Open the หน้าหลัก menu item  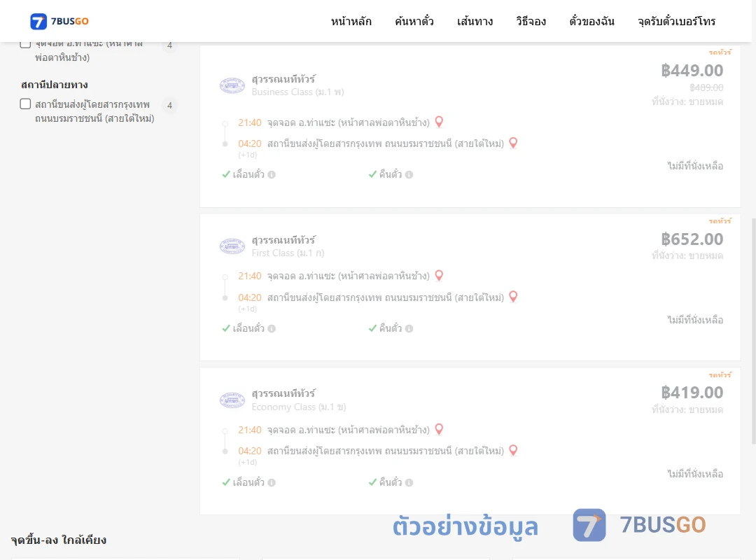[351, 21]
